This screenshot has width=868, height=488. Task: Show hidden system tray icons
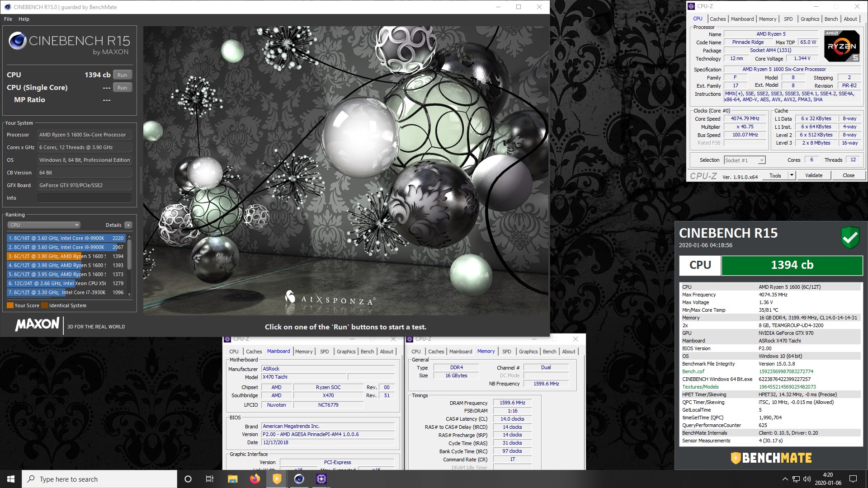pos(785,479)
